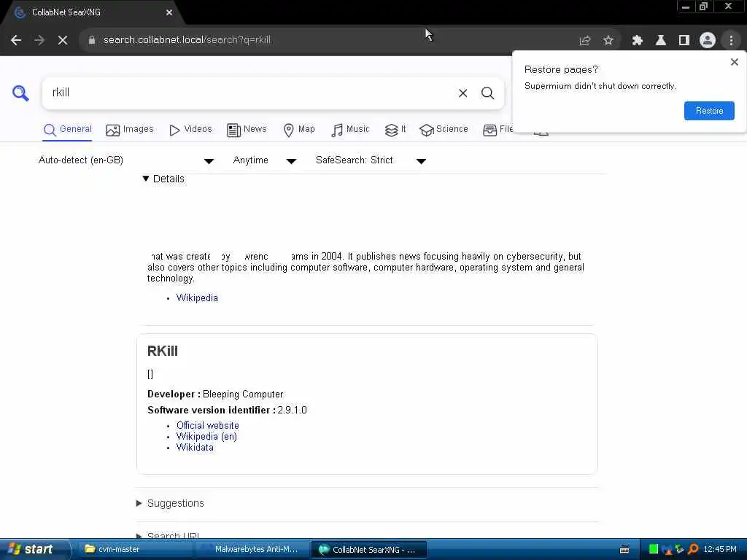Switch to the Images tab
Image resolution: width=747 pixels, height=560 pixels.
pyautogui.click(x=130, y=130)
